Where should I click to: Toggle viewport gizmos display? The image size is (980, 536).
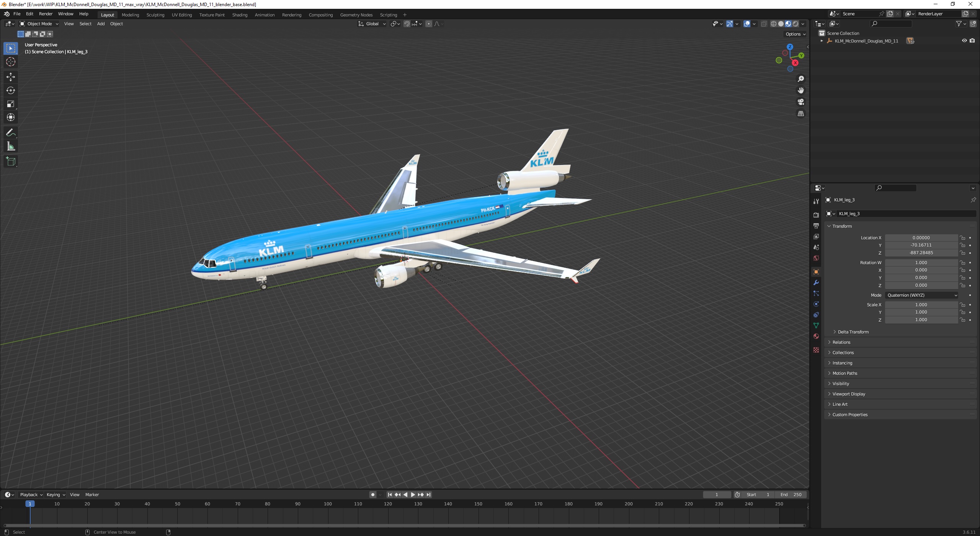point(730,24)
